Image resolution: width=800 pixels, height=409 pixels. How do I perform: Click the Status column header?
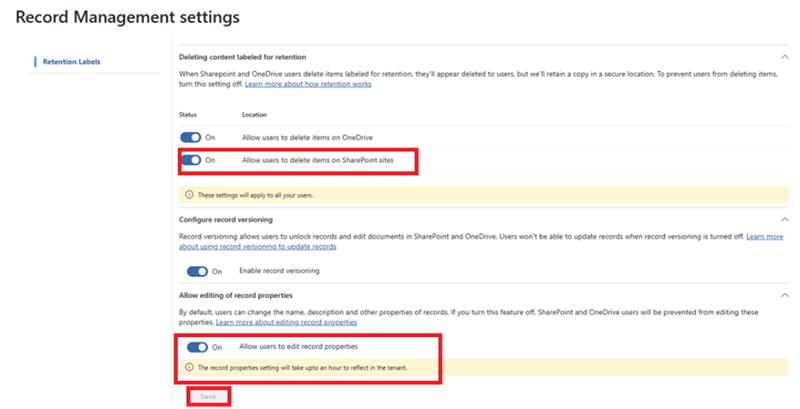[188, 115]
